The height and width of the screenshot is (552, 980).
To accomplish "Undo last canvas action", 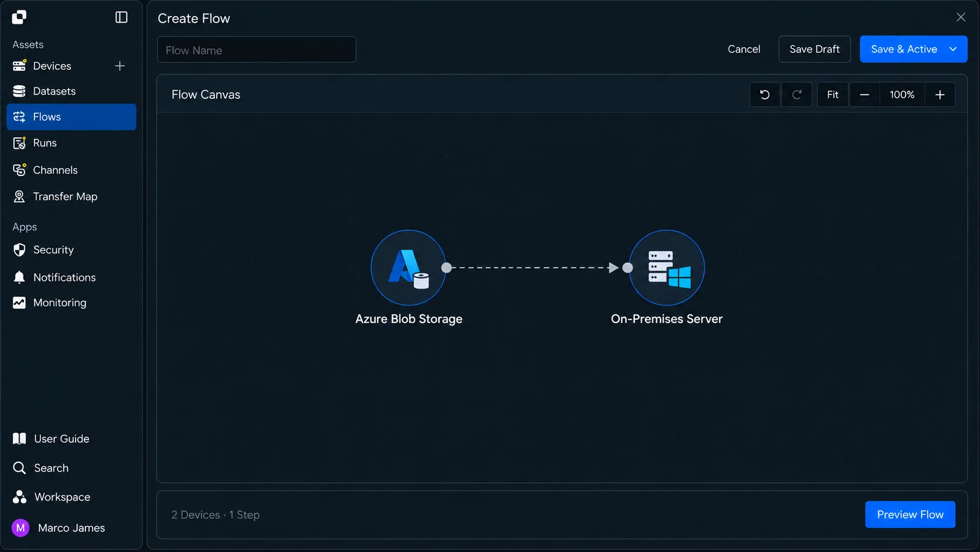I will (x=765, y=94).
